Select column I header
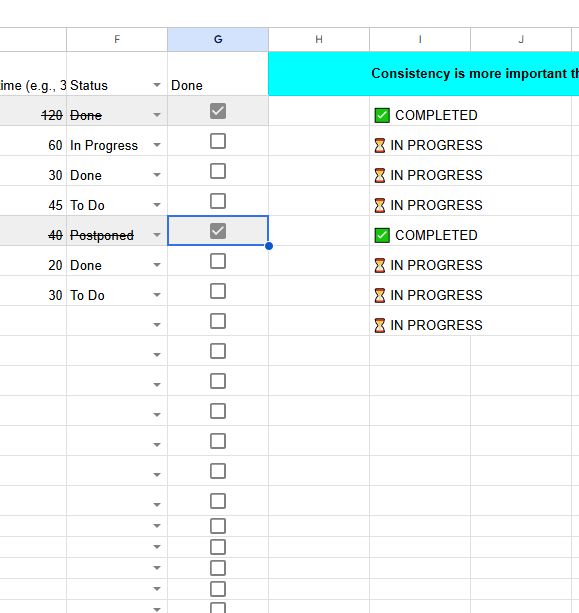This screenshot has height=613, width=579. click(x=420, y=39)
